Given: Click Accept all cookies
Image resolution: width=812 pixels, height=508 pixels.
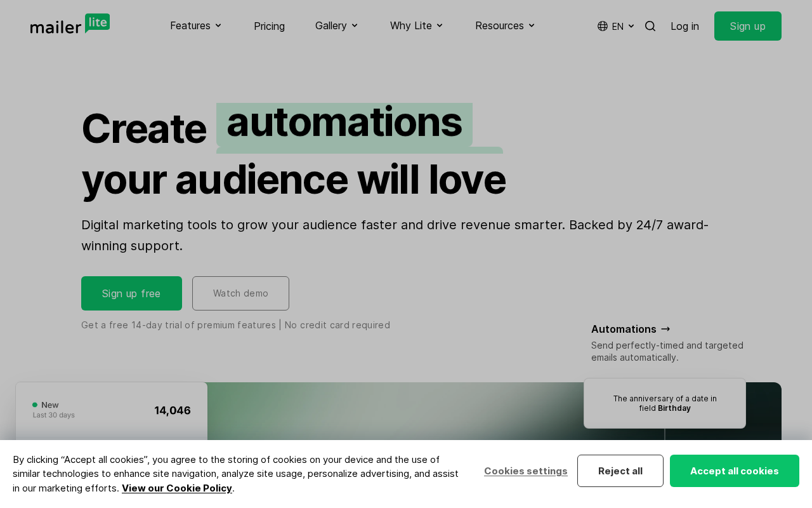Looking at the screenshot, I should click(735, 471).
